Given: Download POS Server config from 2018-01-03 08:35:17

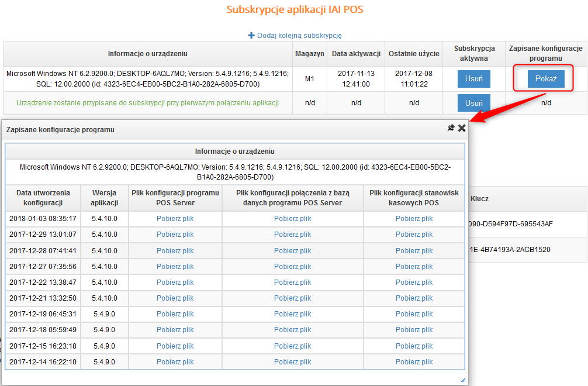Looking at the screenshot, I should click(175, 219).
